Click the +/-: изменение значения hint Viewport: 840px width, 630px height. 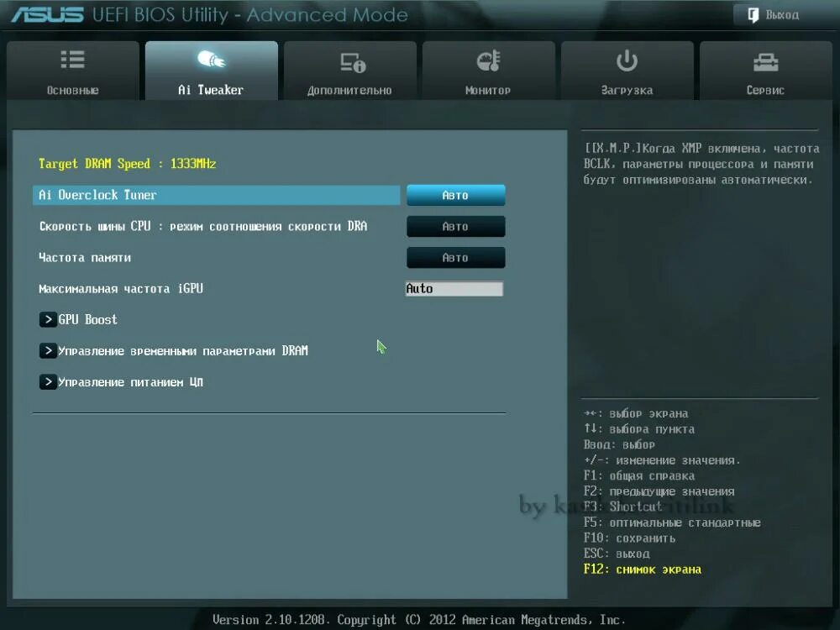(662, 460)
